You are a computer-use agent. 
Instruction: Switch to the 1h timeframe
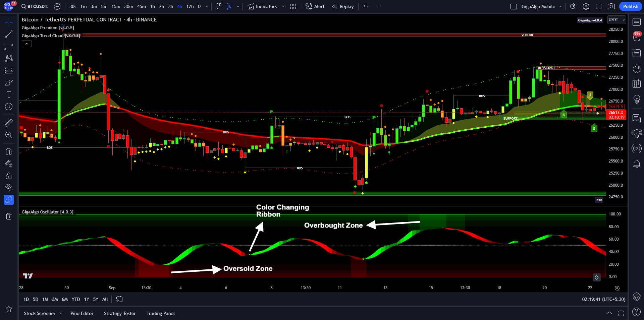[x=153, y=6]
